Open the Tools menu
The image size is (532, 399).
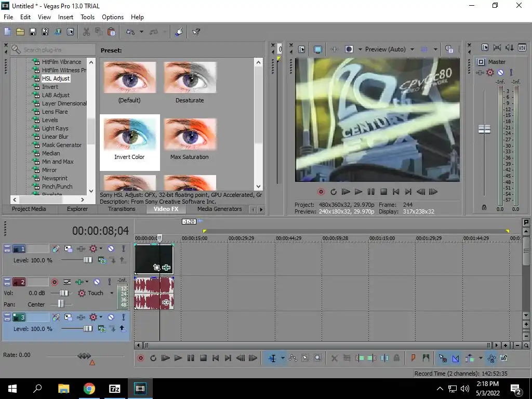point(87,17)
